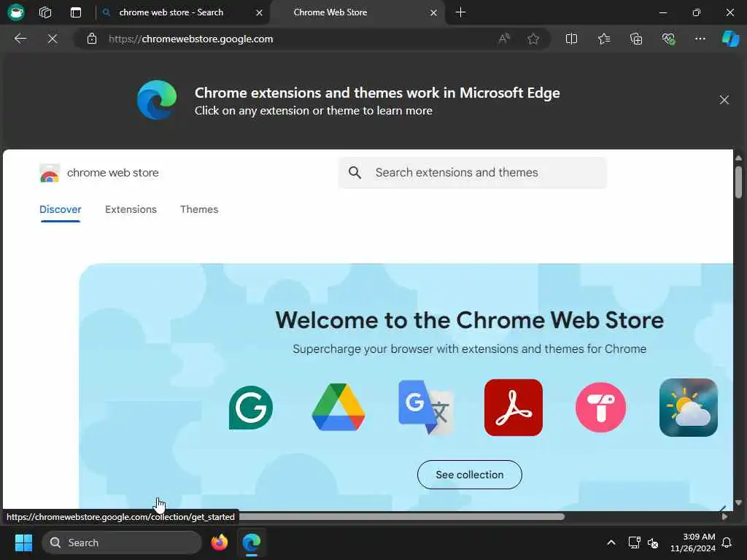This screenshot has width=747, height=560.
Task: Click the search magnifier icon in the store
Action: [x=355, y=172]
